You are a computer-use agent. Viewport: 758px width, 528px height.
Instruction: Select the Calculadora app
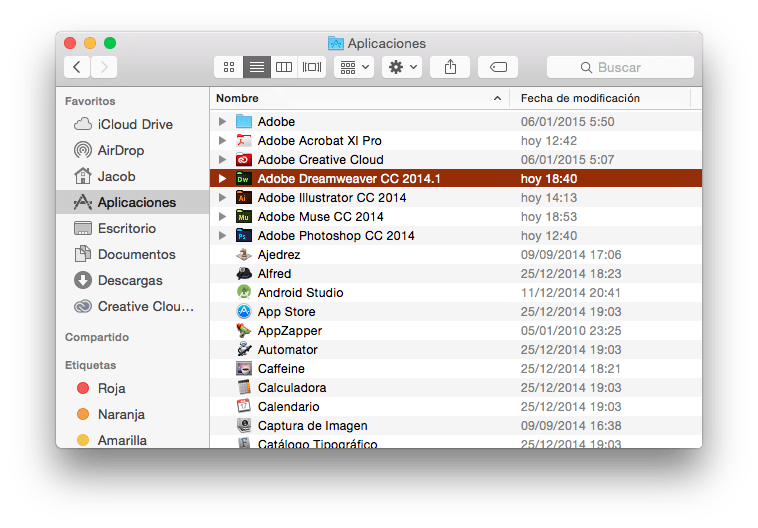click(x=456, y=388)
